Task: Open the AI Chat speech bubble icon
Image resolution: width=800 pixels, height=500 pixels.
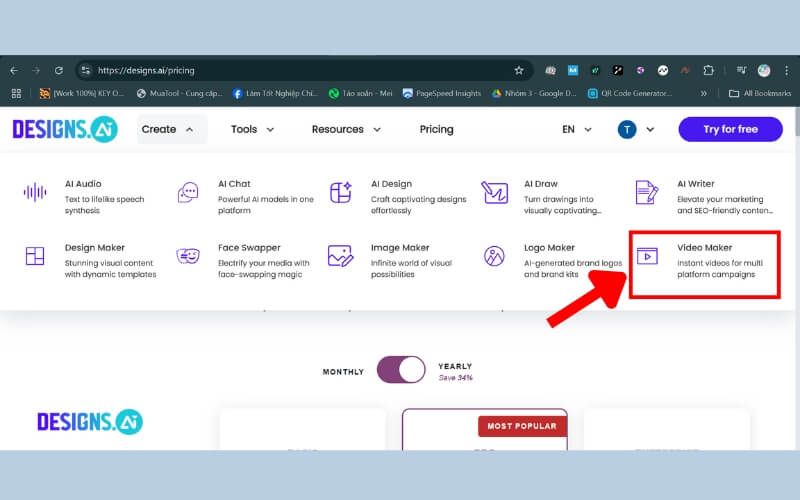Action: [188, 192]
